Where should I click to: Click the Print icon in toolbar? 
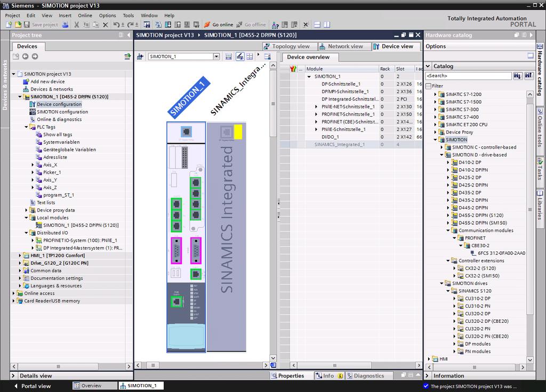pyautogui.click(x=65, y=24)
